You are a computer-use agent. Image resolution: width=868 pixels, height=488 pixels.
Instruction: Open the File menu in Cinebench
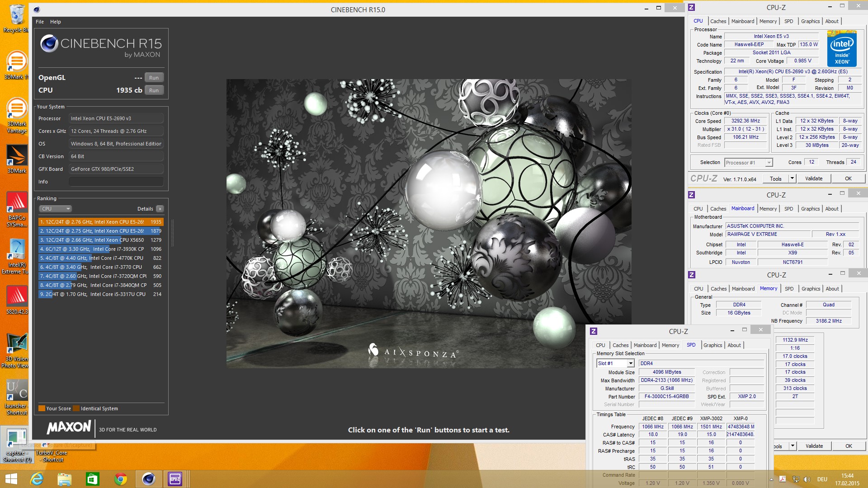tap(40, 22)
